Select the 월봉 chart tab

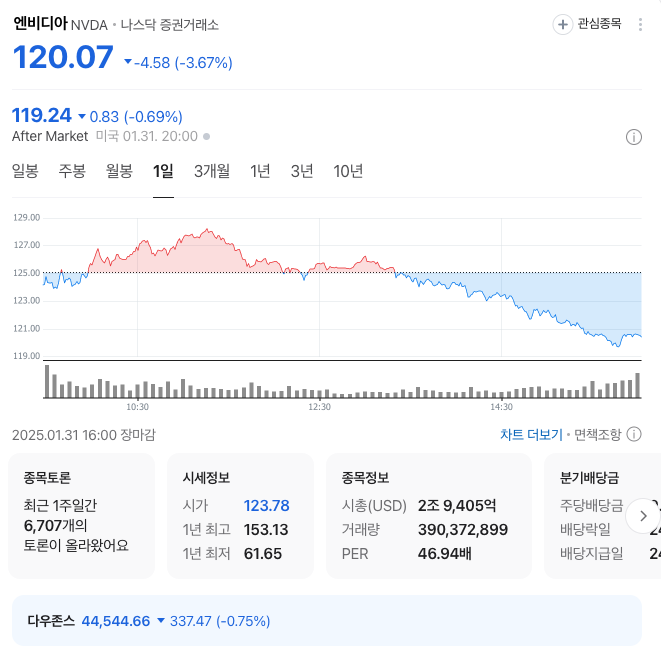pyautogui.click(x=119, y=171)
